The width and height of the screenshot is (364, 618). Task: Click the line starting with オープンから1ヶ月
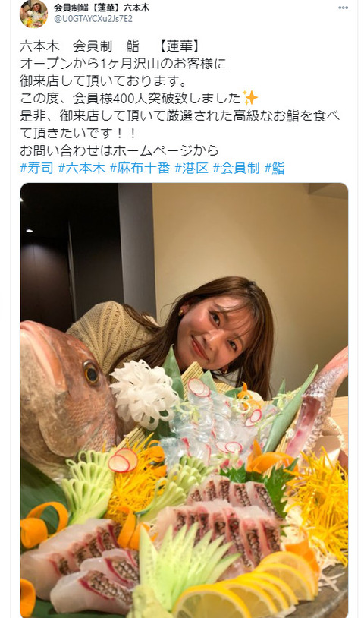(x=123, y=64)
